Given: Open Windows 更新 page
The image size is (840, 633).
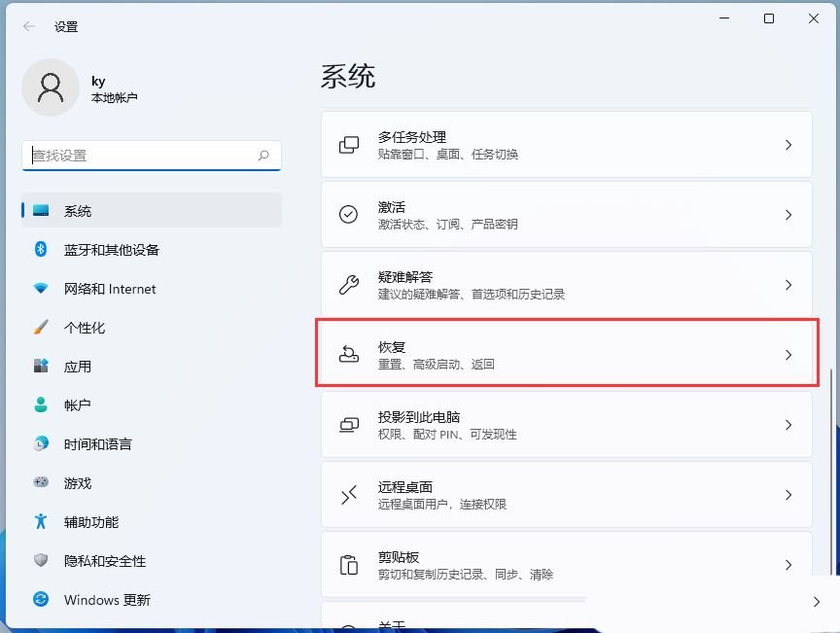Looking at the screenshot, I should tap(152, 599).
